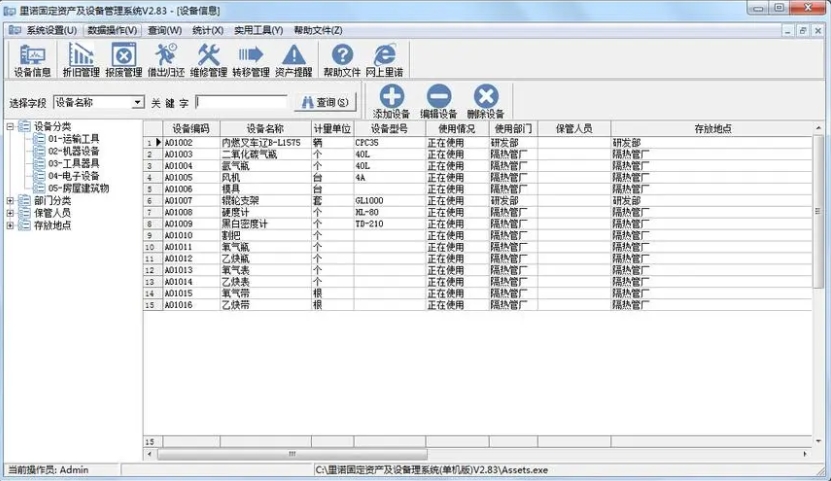Open 网上里诺 web icon
This screenshot has height=481, width=831.
(x=384, y=60)
